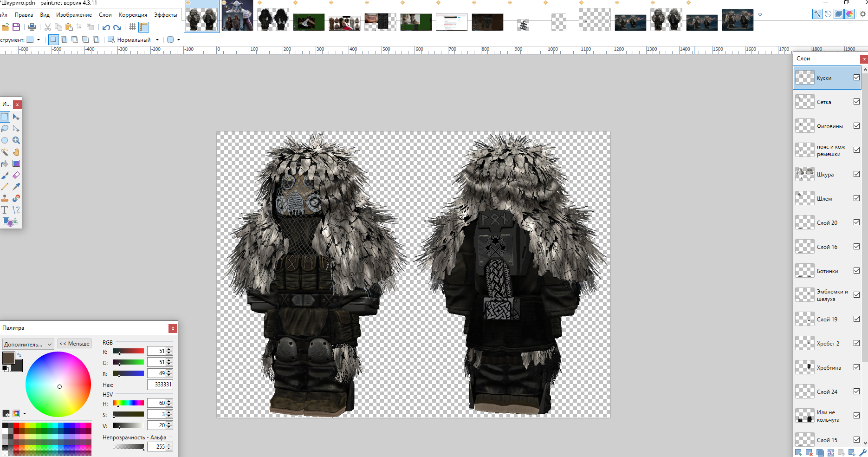Increase the R value stepper
This screenshot has height=457, width=868.
click(x=169, y=349)
